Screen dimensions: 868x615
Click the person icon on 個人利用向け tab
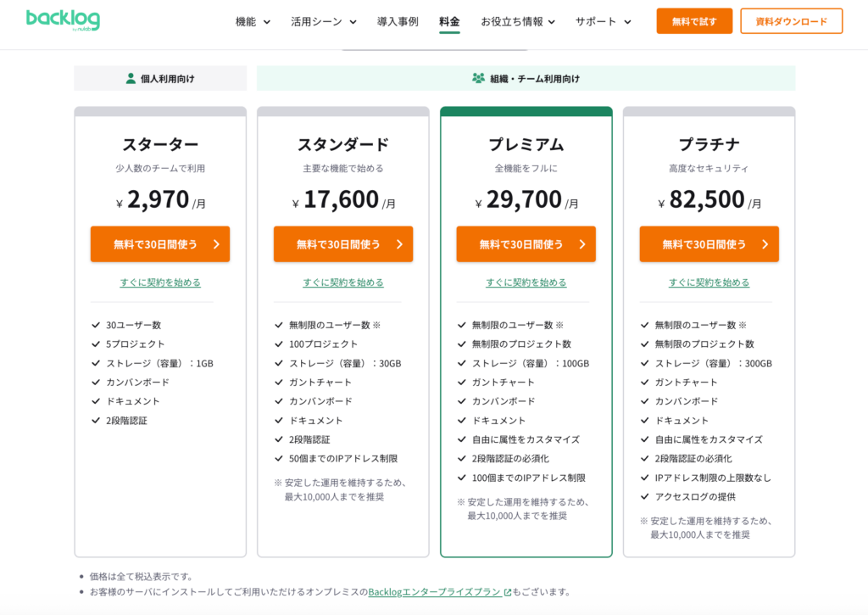pyautogui.click(x=131, y=79)
